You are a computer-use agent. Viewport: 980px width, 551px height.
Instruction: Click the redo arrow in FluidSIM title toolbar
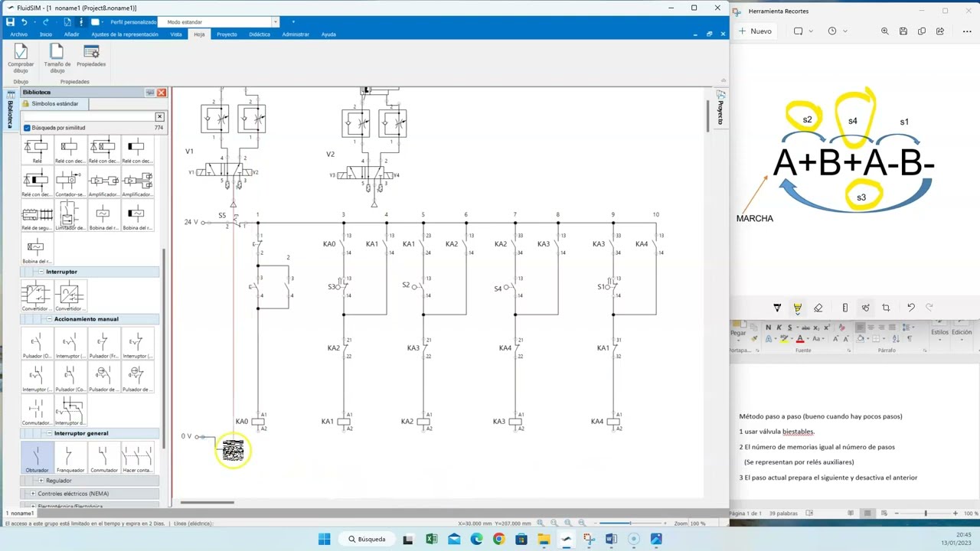(x=45, y=22)
